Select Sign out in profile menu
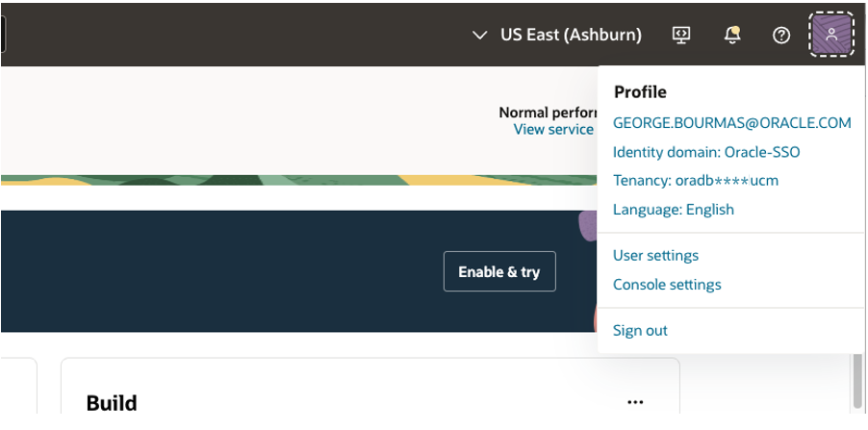Screen dimensions: 868x430 [x=640, y=330]
